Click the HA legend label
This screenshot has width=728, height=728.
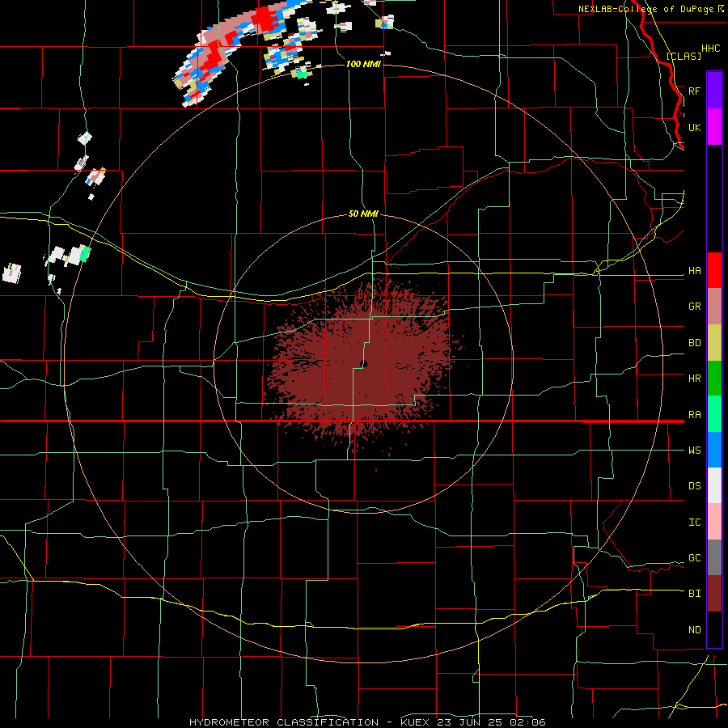tap(694, 271)
